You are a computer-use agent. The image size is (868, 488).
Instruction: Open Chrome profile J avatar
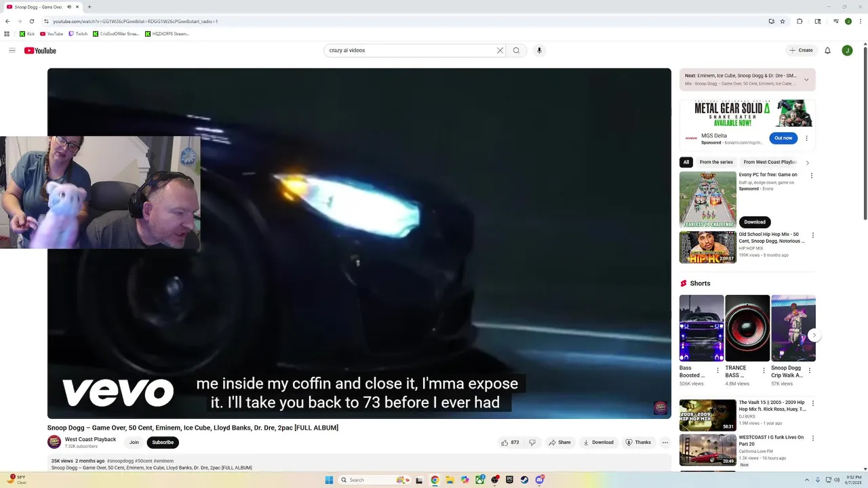click(848, 21)
